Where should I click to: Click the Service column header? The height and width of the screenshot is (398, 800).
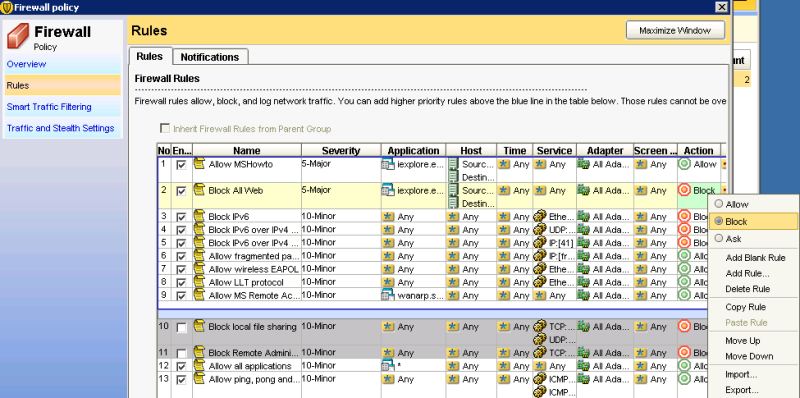[x=555, y=151]
